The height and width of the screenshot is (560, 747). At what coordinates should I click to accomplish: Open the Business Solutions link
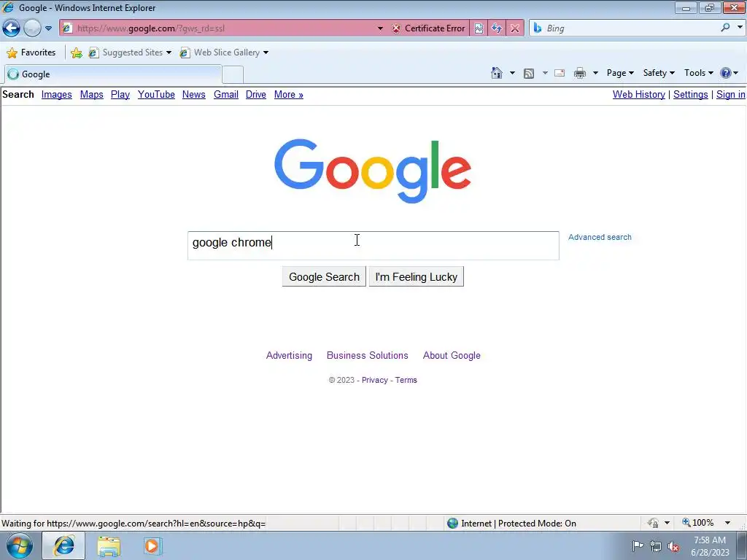[x=368, y=355]
